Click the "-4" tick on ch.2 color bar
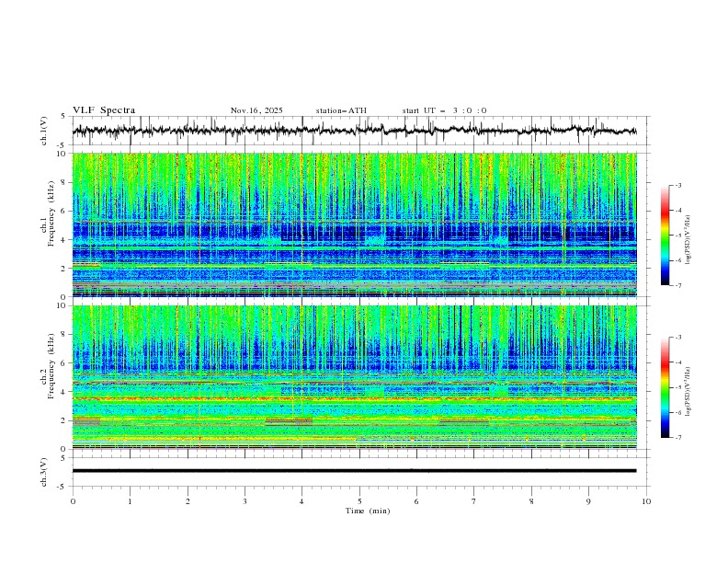 [x=678, y=362]
